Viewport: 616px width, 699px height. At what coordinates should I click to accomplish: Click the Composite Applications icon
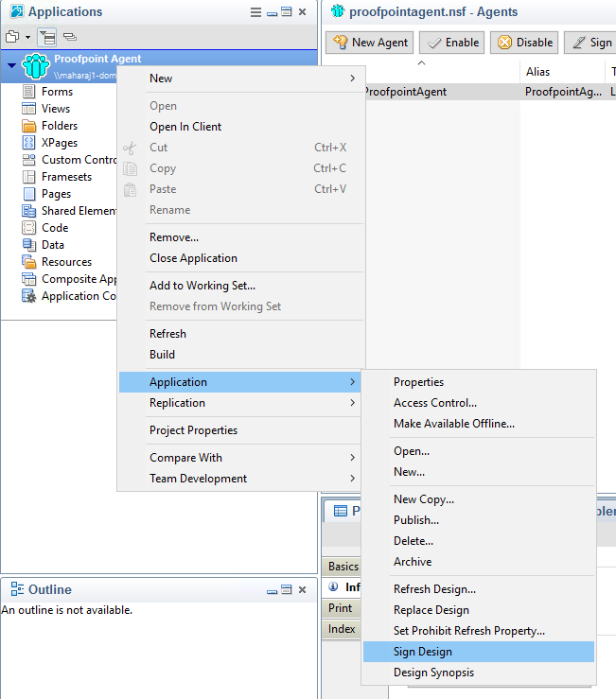click(x=28, y=279)
